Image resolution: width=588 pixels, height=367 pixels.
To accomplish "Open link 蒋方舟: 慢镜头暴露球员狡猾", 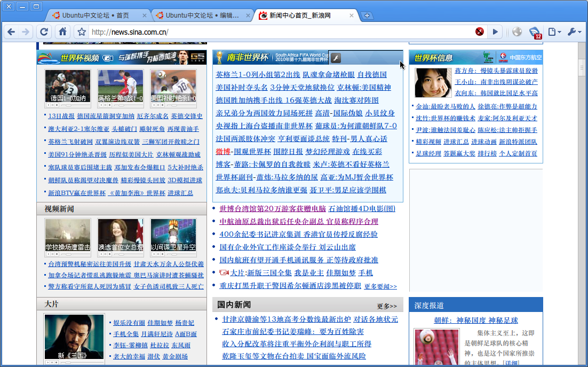I will [496, 71].
